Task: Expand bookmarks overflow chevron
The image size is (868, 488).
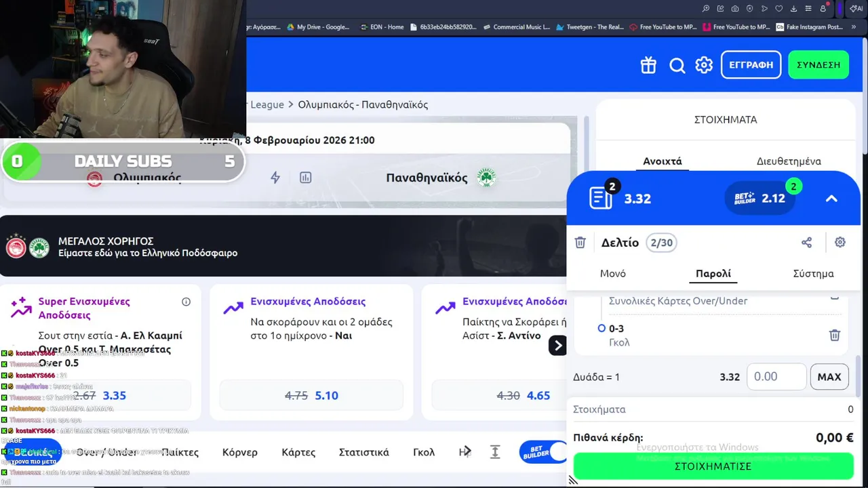Action: [x=854, y=27]
